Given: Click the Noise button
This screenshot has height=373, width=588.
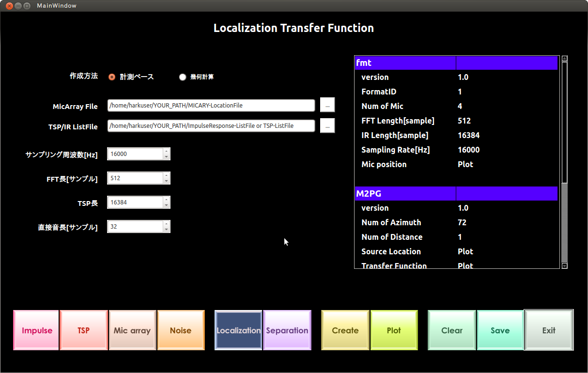Looking at the screenshot, I should click(181, 330).
